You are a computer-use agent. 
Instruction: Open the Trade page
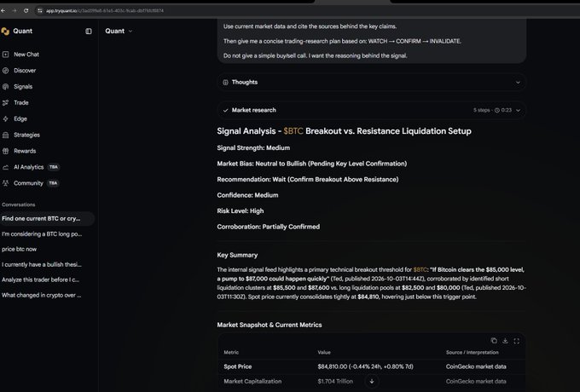tap(21, 103)
